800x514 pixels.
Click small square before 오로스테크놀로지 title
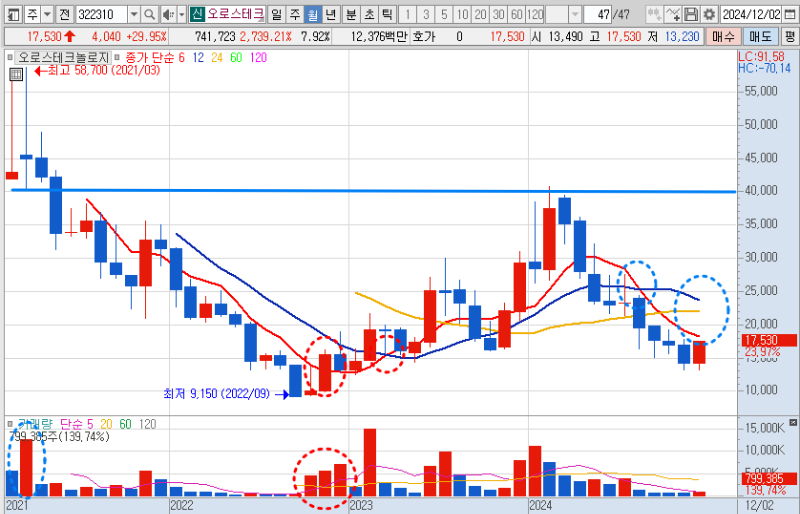(10, 58)
